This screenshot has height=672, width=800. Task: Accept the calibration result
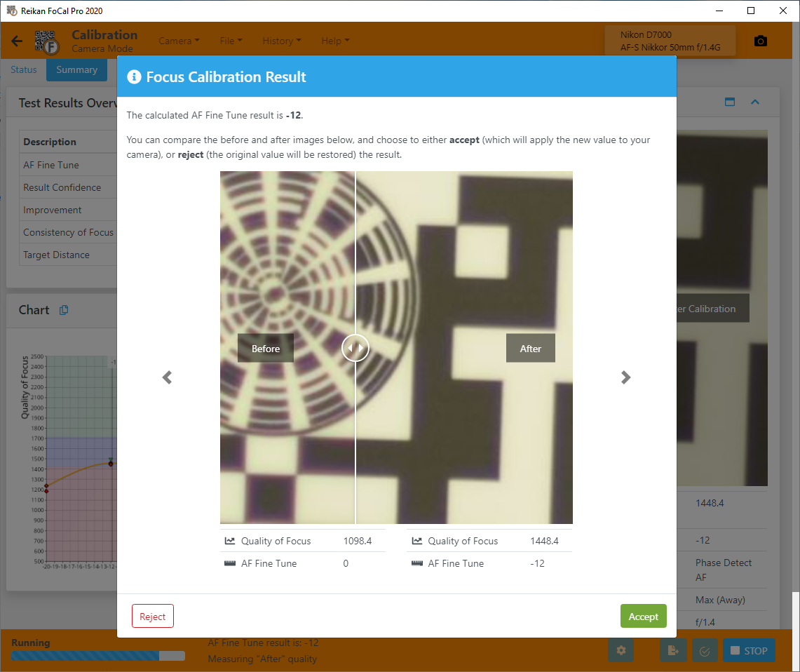tap(643, 617)
